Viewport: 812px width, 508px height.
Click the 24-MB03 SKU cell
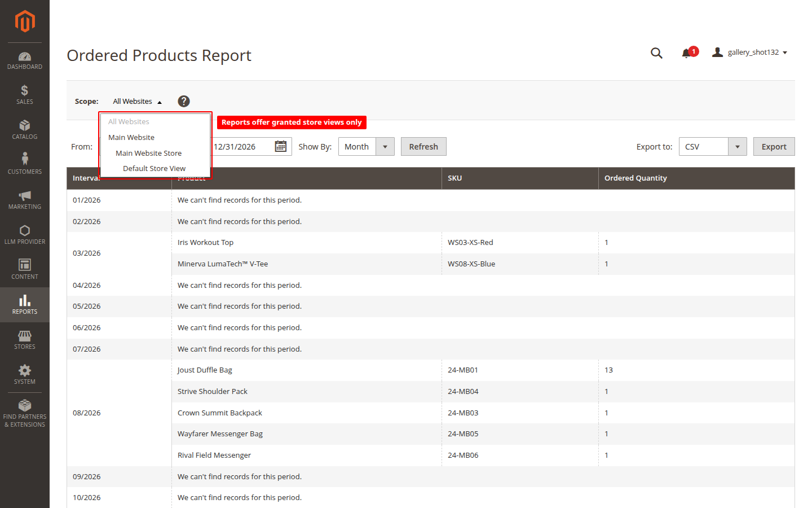tap(520, 413)
